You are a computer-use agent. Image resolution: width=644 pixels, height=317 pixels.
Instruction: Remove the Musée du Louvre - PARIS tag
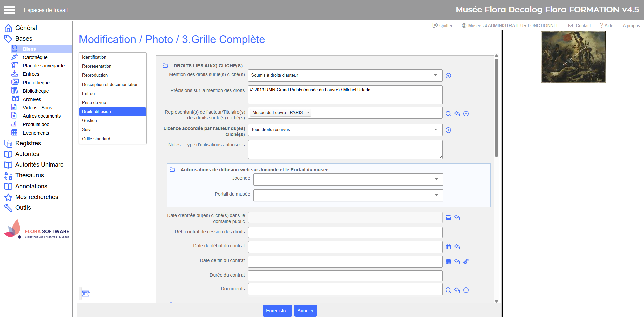(308, 113)
